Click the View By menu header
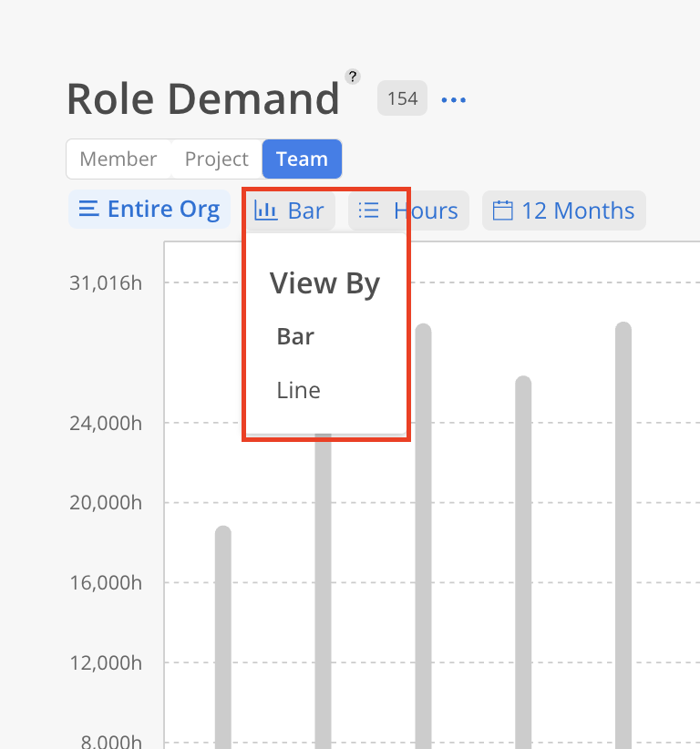The height and width of the screenshot is (749, 700). (x=324, y=283)
